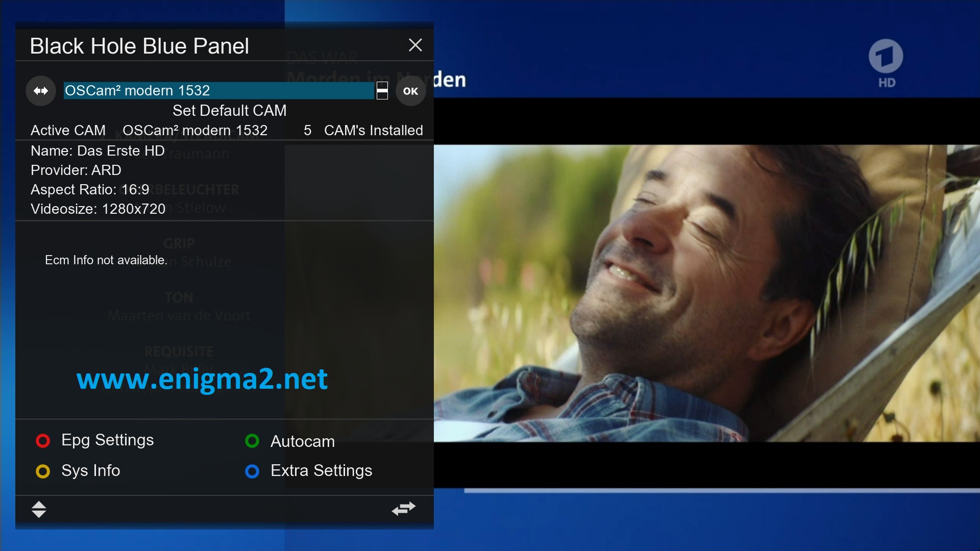This screenshot has height=551, width=980.
Task: Click the yellow Sys Info circle icon
Action: coord(43,471)
